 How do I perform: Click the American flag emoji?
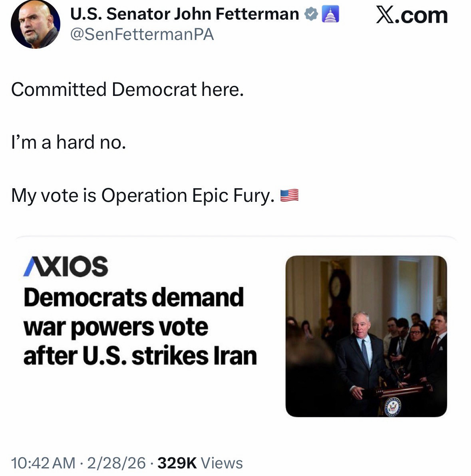click(289, 195)
